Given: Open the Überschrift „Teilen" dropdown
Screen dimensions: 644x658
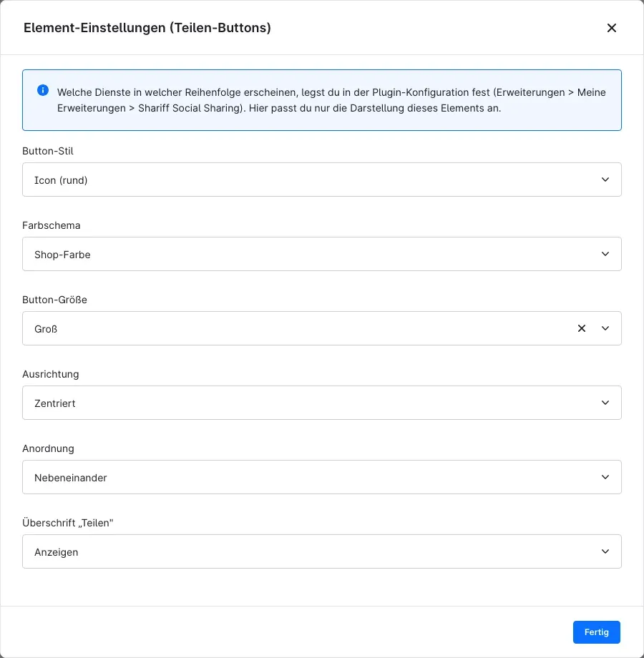Looking at the screenshot, I should [321, 551].
